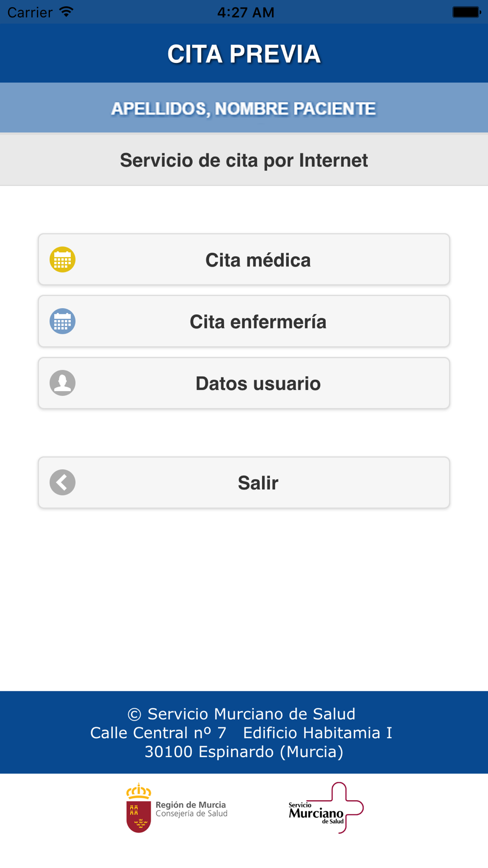Click the back arrow icon beside Salir
Viewport: 488px width, 868px height.
(62, 482)
